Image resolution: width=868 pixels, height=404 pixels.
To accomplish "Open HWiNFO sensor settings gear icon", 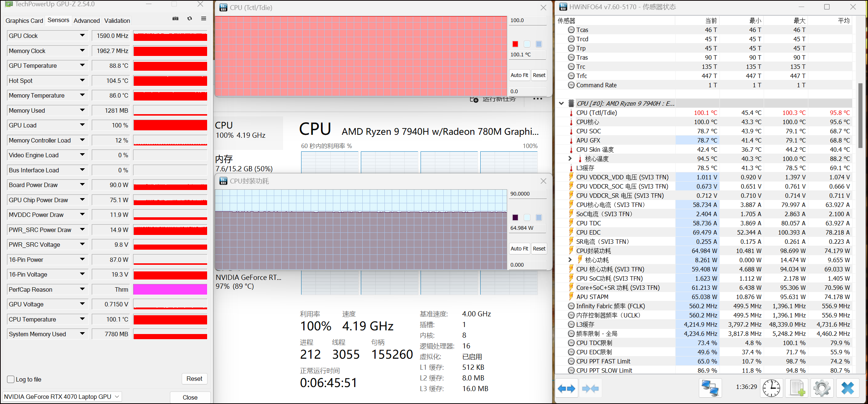I will click(x=822, y=389).
